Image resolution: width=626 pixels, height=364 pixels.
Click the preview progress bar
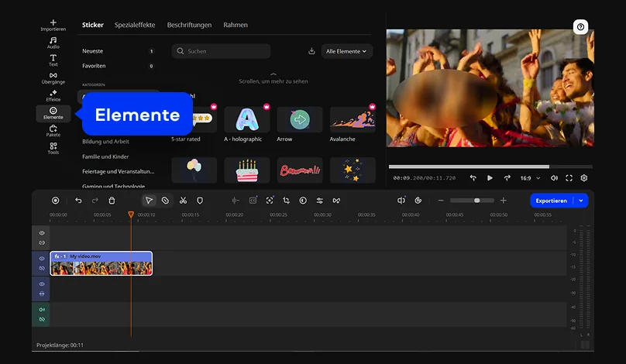coord(490,167)
